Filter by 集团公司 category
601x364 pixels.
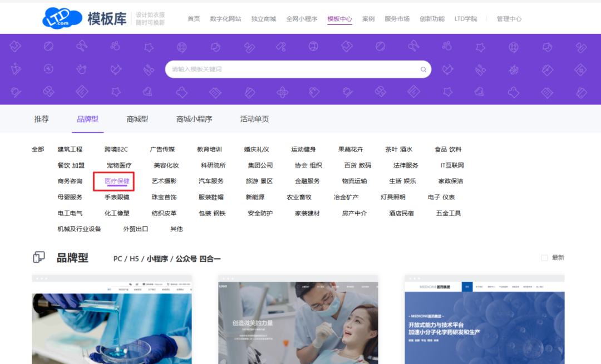(x=260, y=166)
